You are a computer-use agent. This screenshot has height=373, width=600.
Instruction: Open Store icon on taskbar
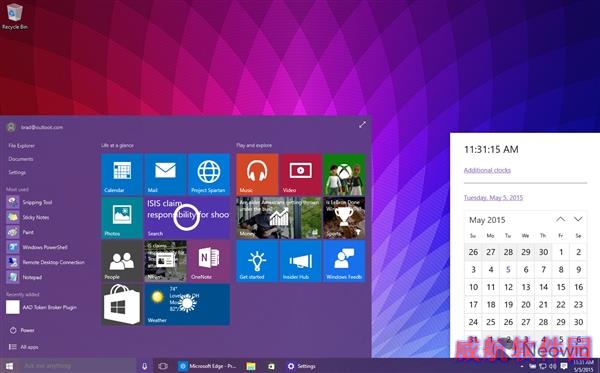pos(271,366)
